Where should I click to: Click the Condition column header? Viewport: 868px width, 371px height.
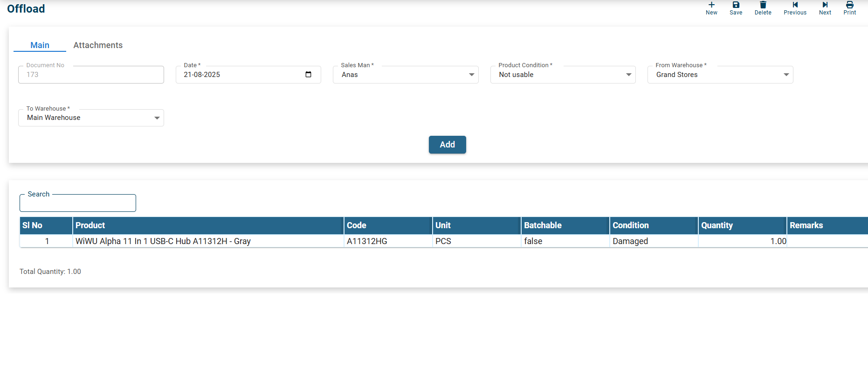(630, 225)
